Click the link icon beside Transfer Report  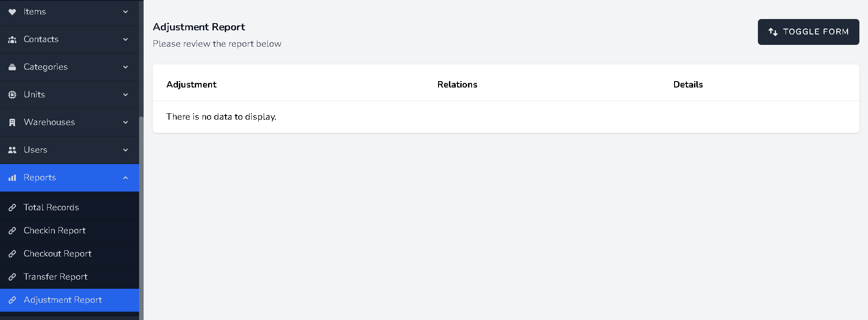point(12,276)
